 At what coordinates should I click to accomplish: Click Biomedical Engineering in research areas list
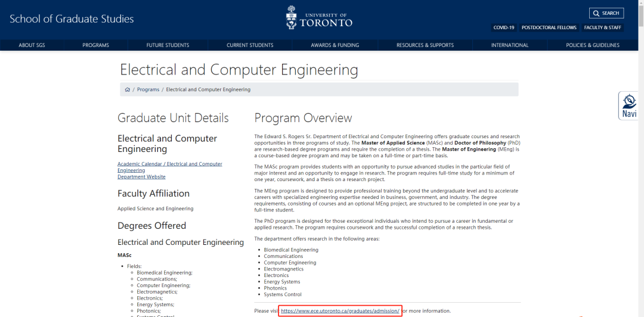291,250
